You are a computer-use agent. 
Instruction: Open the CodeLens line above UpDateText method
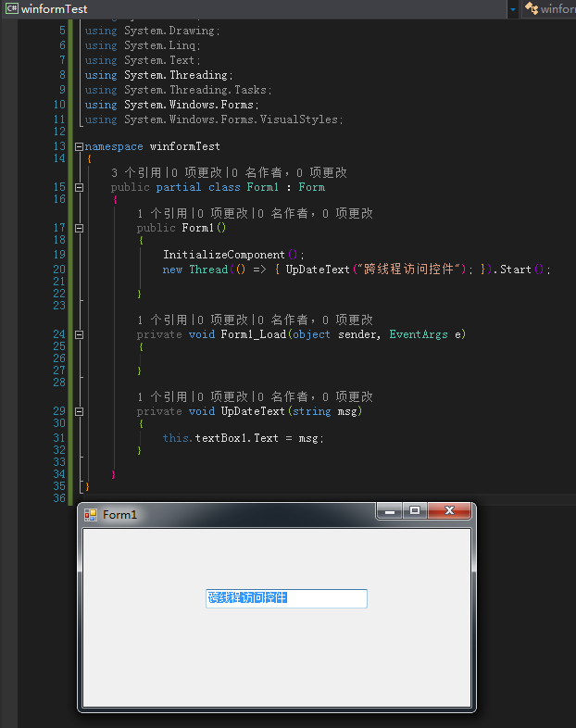pyautogui.click(x=255, y=397)
